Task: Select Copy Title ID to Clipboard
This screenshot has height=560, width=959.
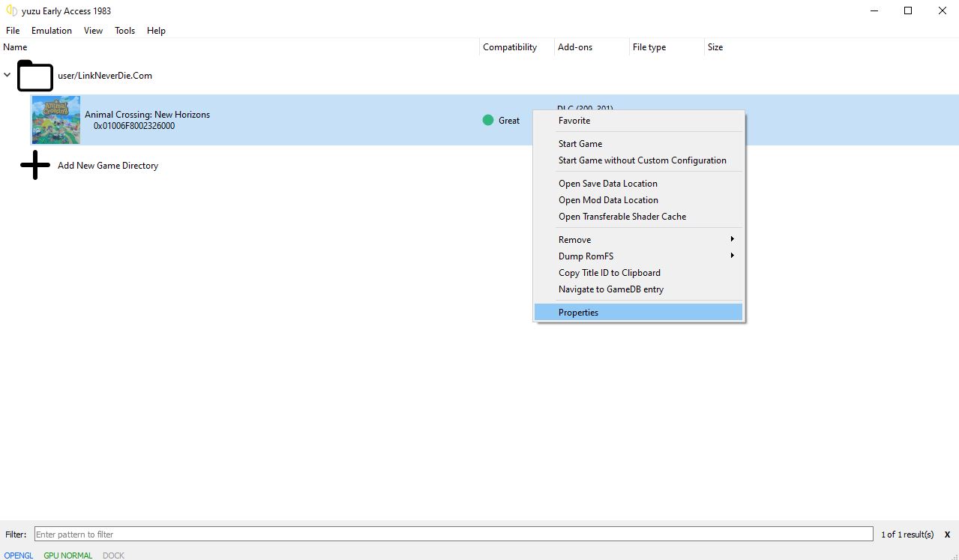Action: pos(639,273)
